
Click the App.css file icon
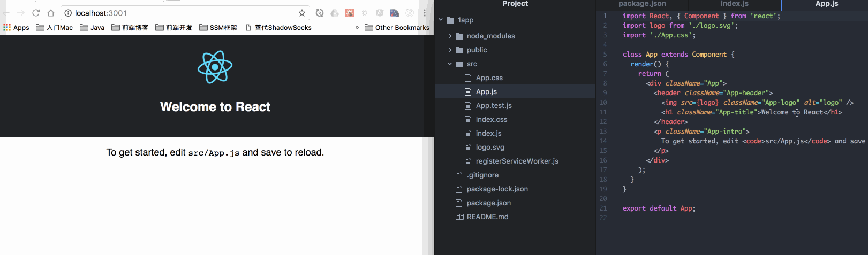[468, 78]
